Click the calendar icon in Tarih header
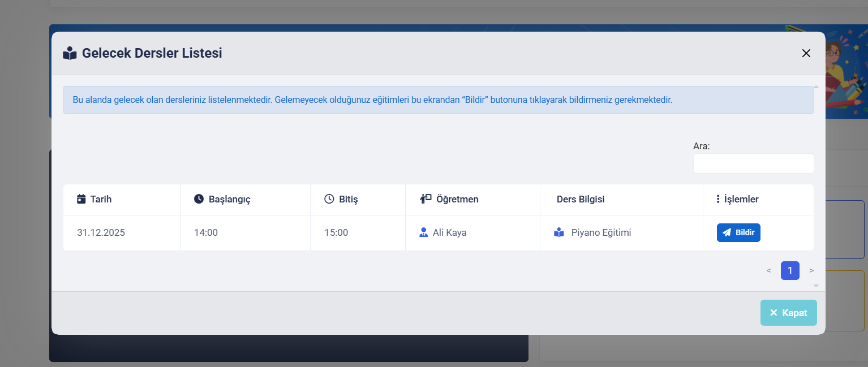Viewport: 868px width, 367px height. click(x=81, y=199)
